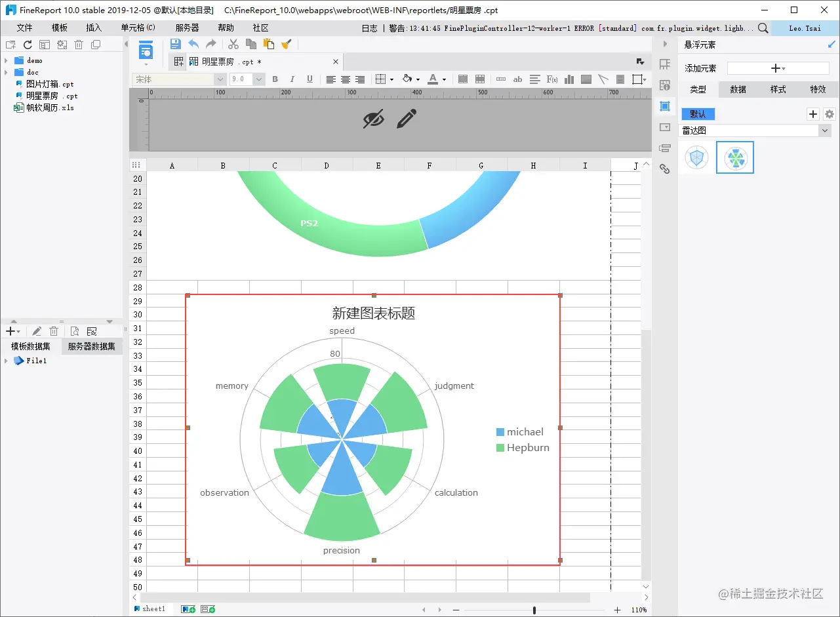
Task: Click the paste clipboard icon
Action: pos(268,44)
